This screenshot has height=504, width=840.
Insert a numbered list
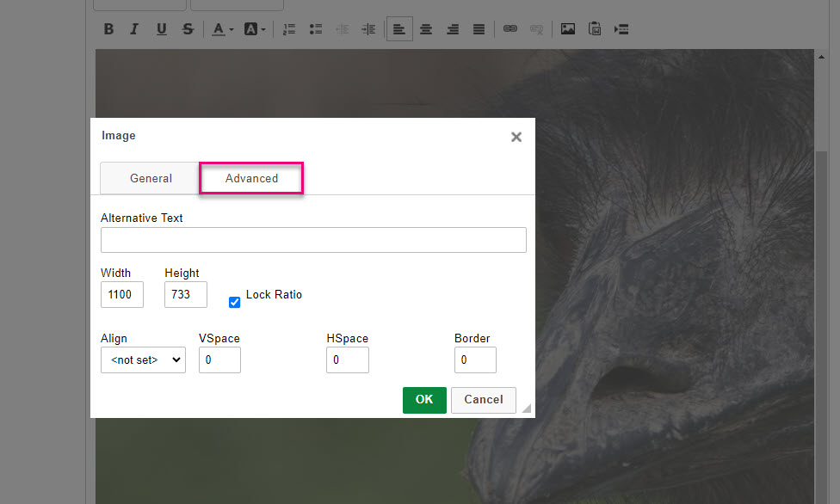tap(289, 29)
